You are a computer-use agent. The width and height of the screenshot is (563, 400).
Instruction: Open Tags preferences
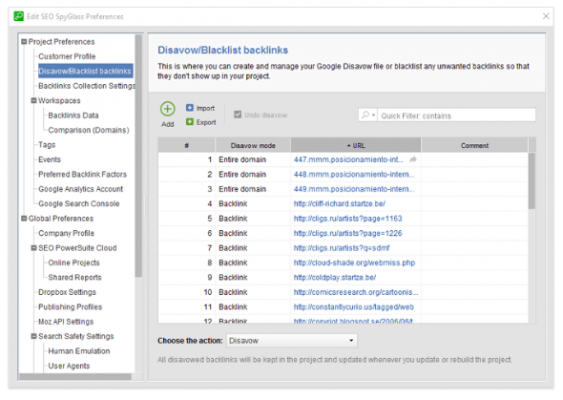[47, 145]
